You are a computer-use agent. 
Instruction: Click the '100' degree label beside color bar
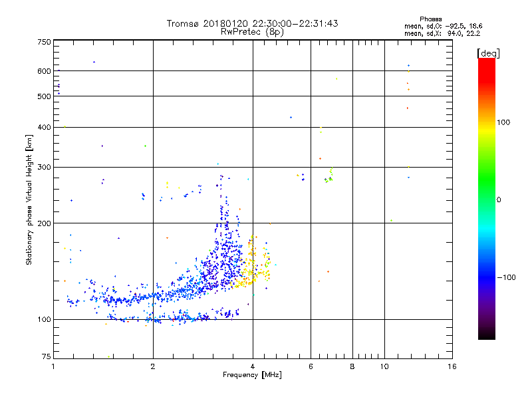[503, 122]
